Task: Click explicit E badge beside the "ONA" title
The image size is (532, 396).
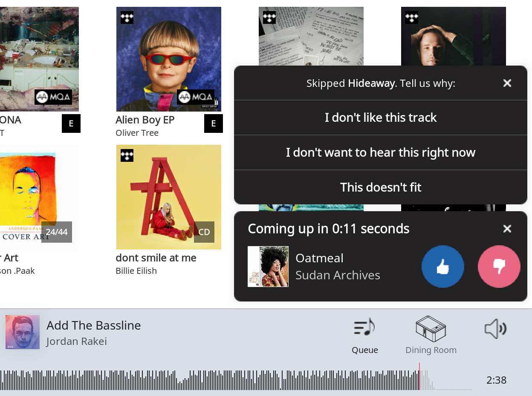Action: (x=71, y=123)
